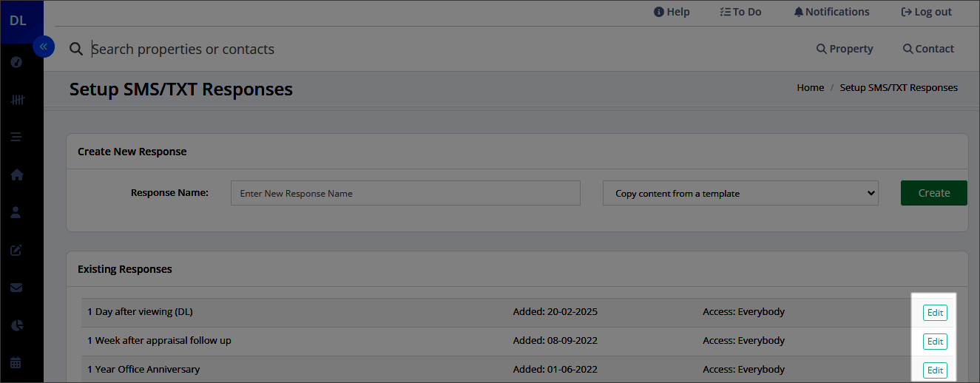The width and height of the screenshot is (980, 383).
Task: Click the Home breadcrumb link
Action: [810, 87]
